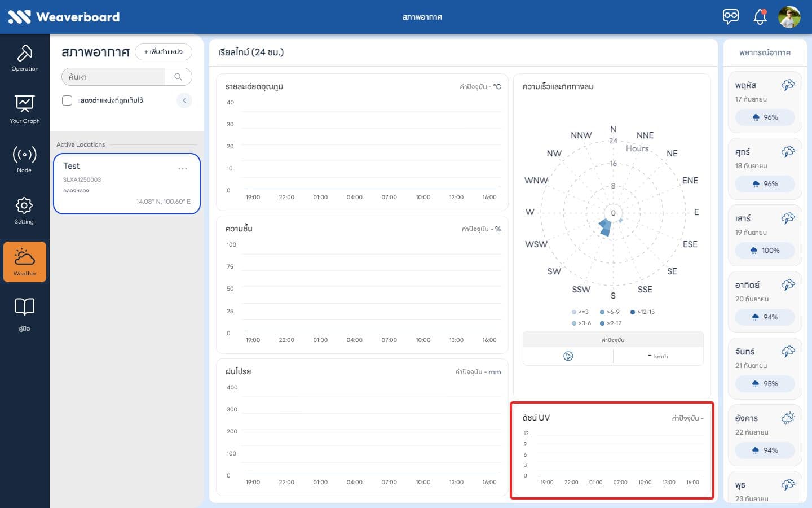Screen dimensions: 812x508
Task: Select the Test location card
Action: click(127, 183)
